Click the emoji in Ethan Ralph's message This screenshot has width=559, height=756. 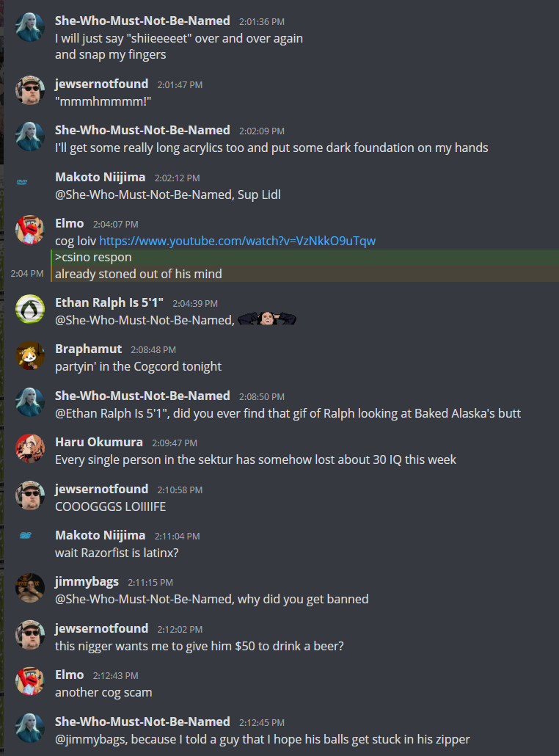pyautogui.click(x=267, y=319)
